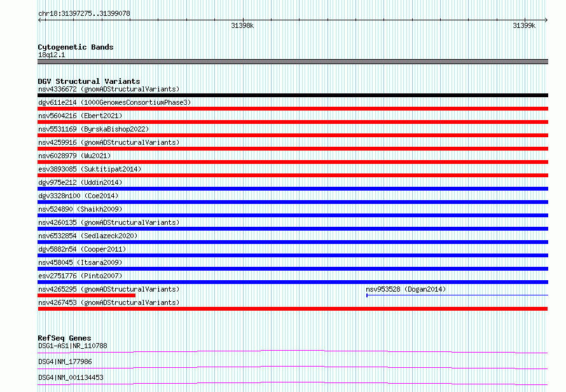Screen dimensions: 566x392
Task: Open the dgv3328n100 Coe2014 label
Action: pos(78,196)
